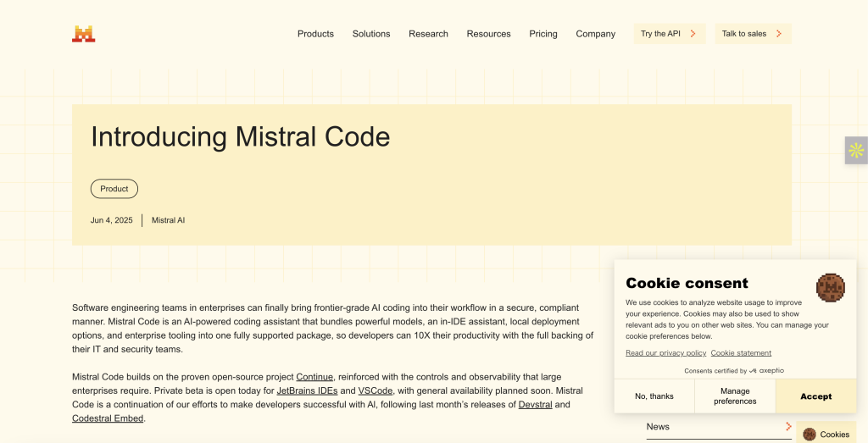Follow the Continue project link
The height and width of the screenshot is (443, 868).
click(x=314, y=377)
